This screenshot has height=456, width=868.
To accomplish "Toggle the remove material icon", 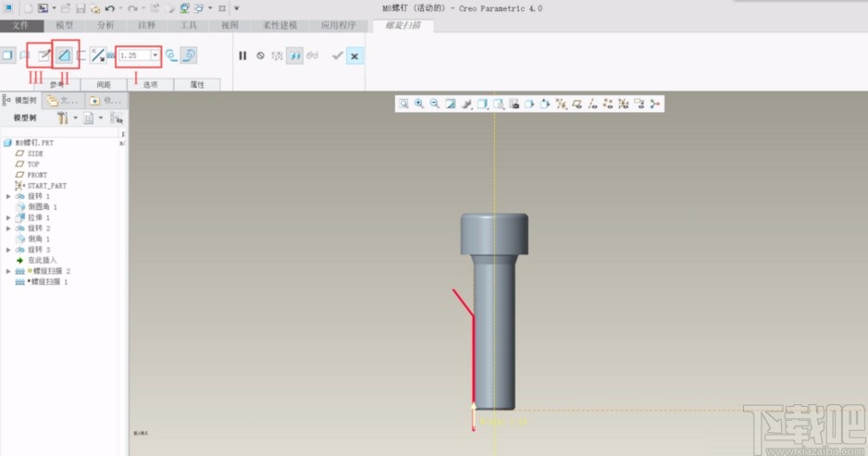I will [x=64, y=55].
